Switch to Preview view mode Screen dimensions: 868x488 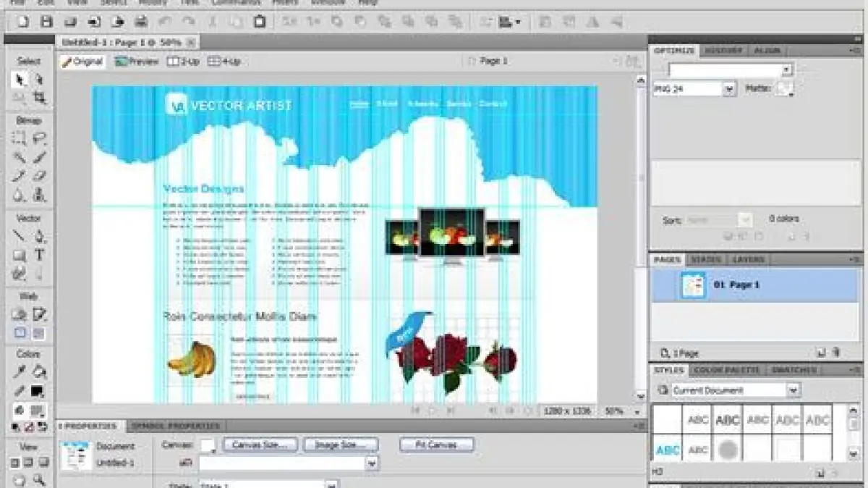137,62
